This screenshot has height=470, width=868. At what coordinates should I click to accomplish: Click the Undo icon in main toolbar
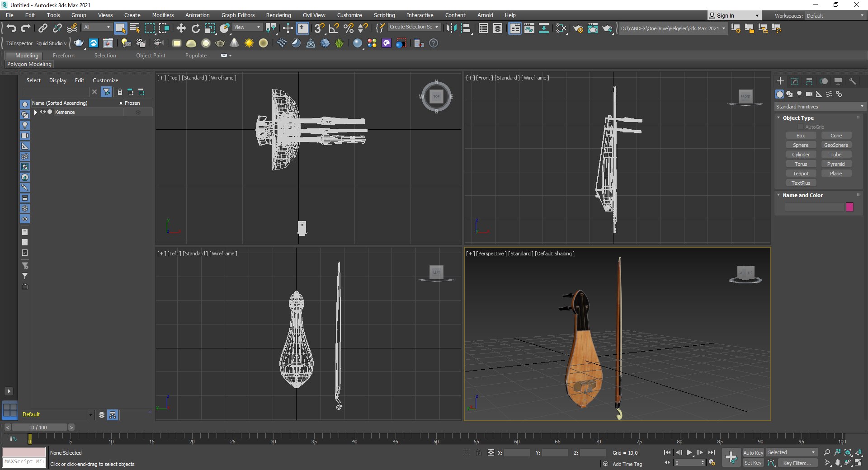point(11,28)
